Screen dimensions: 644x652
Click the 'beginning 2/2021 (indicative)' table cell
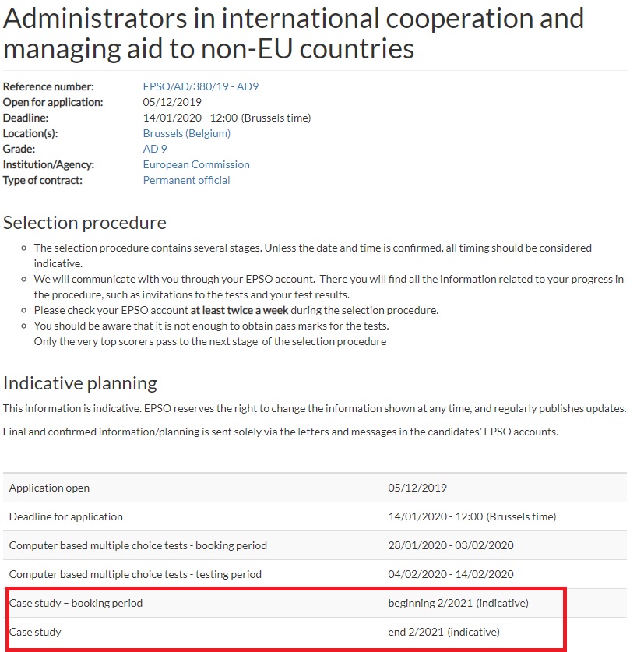pos(458,603)
